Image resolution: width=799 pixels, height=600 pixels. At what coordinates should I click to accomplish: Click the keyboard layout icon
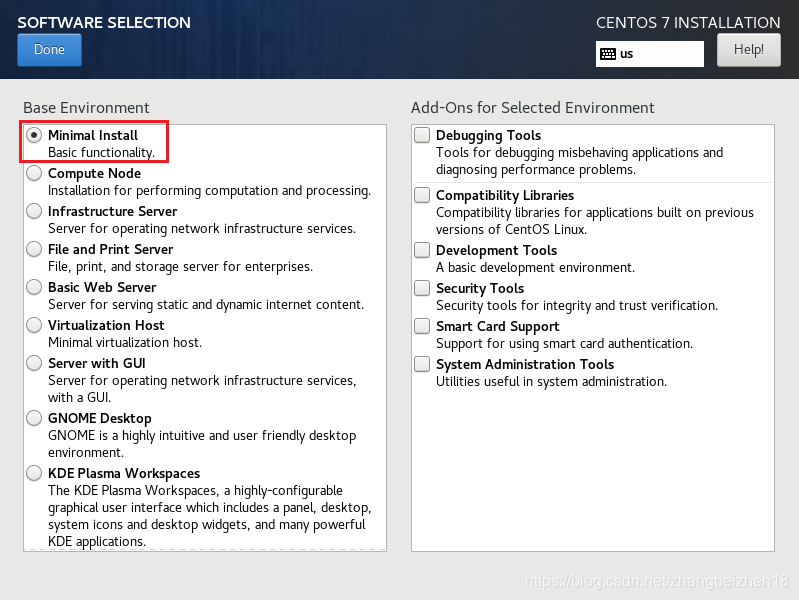(608, 54)
